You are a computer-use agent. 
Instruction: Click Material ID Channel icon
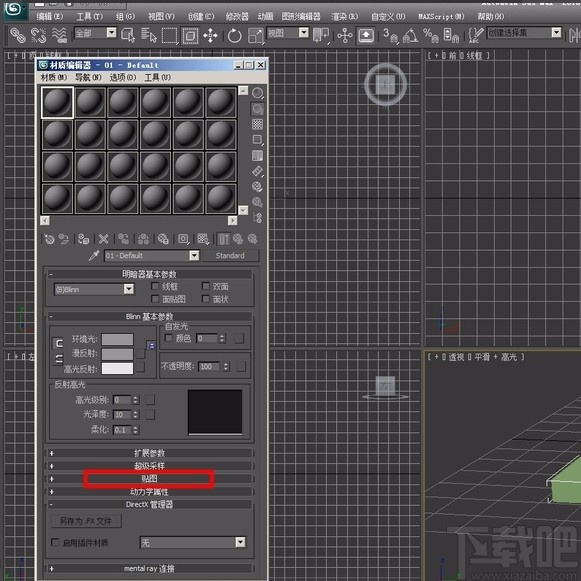(x=183, y=239)
